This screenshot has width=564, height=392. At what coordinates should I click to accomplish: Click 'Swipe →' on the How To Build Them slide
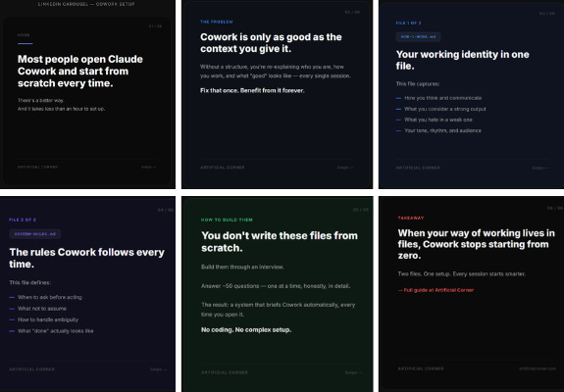353,372
